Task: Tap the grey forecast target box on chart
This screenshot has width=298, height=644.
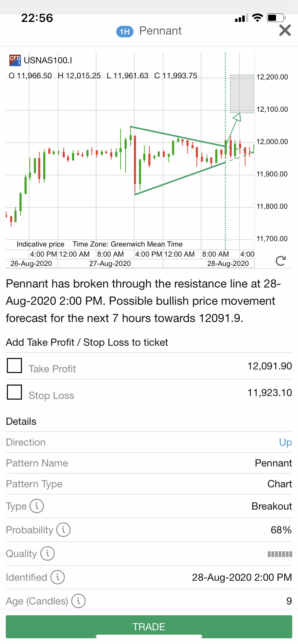Action: (x=242, y=93)
